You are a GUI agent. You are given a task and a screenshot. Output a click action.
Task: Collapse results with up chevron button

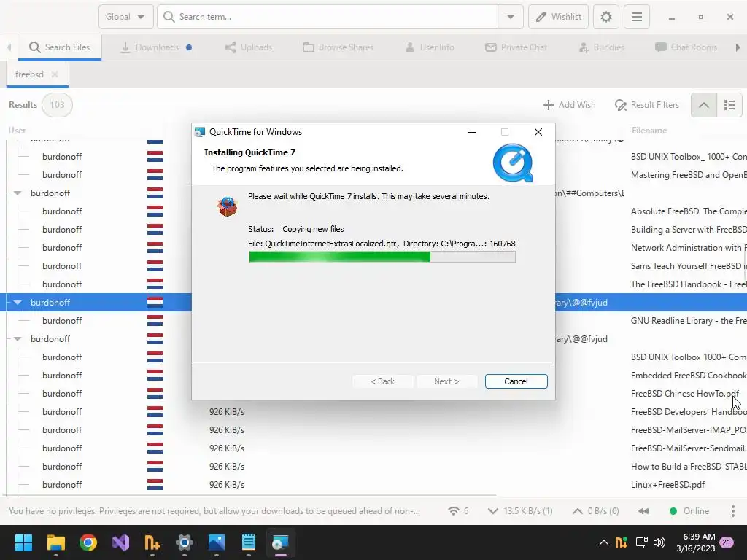(x=704, y=105)
